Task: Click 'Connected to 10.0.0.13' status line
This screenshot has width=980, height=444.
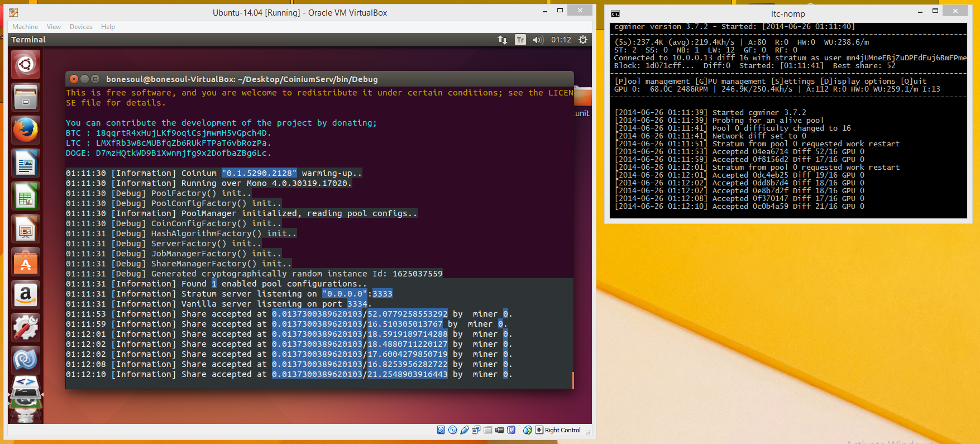Action: coord(790,58)
